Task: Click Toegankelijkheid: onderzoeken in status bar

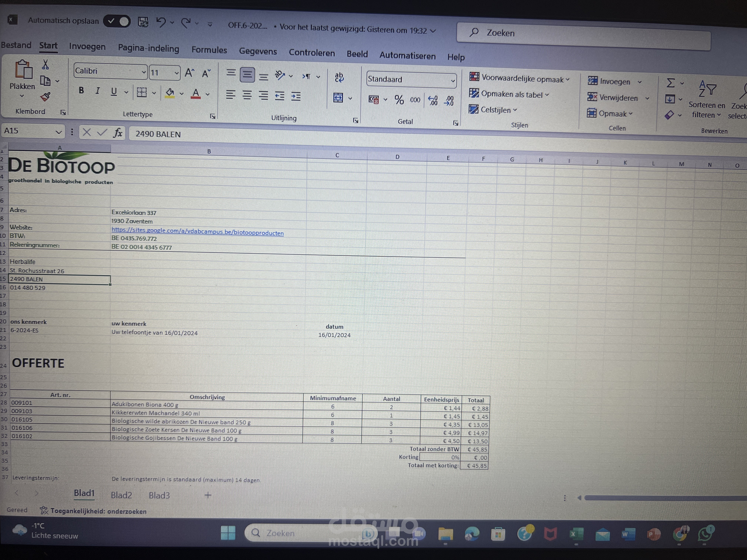Action: tap(94, 511)
